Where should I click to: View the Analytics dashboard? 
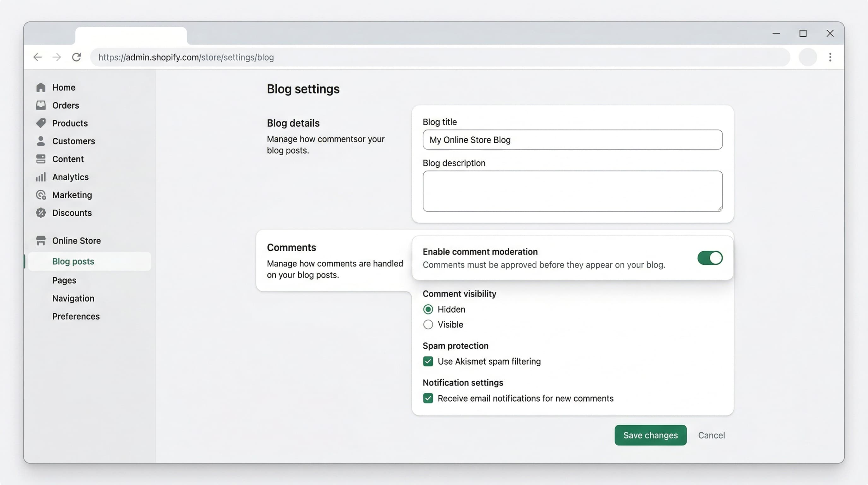coord(70,177)
